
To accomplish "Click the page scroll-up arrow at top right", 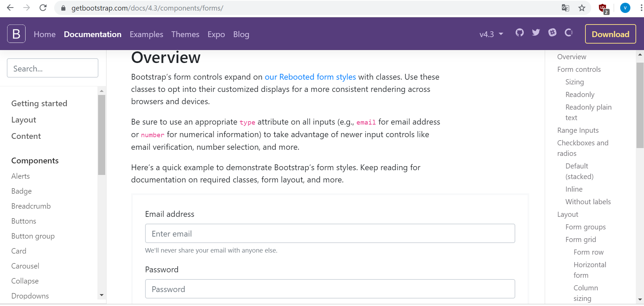I will click(640, 54).
